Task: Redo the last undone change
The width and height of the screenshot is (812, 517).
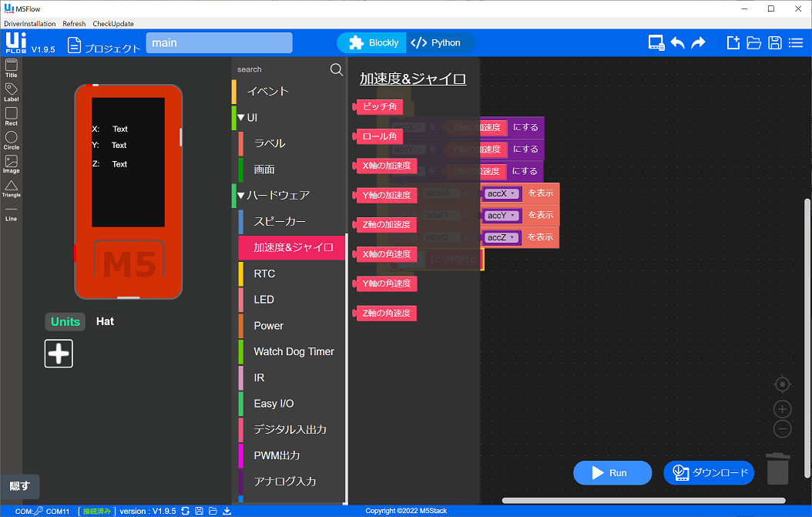Action: pyautogui.click(x=698, y=42)
